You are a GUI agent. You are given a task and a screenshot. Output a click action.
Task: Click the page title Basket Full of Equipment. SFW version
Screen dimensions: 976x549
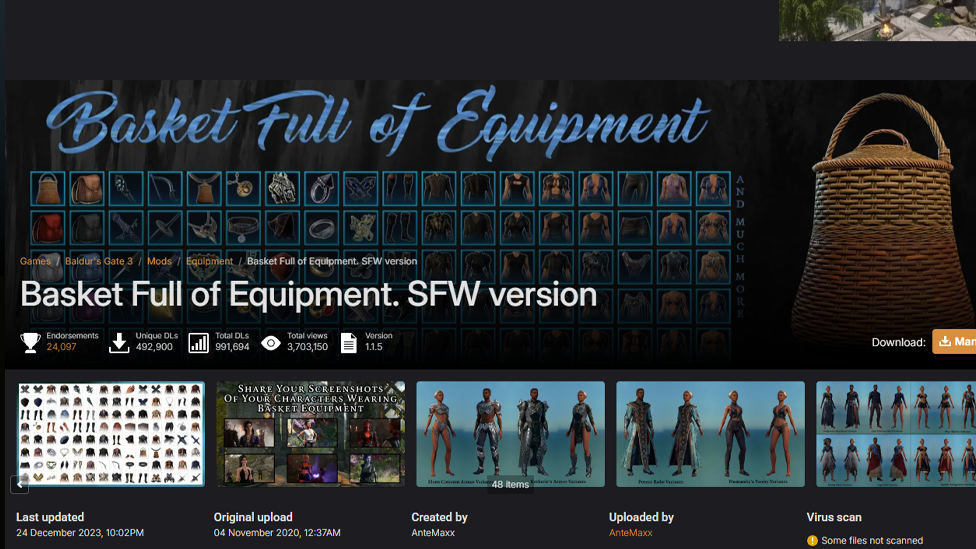[x=309, y=294]
